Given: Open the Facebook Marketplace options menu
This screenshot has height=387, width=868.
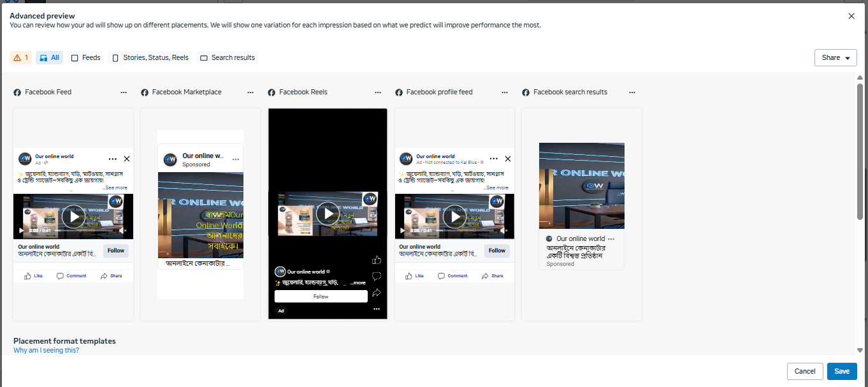Looking at the screenshot, I should [251, 92].
